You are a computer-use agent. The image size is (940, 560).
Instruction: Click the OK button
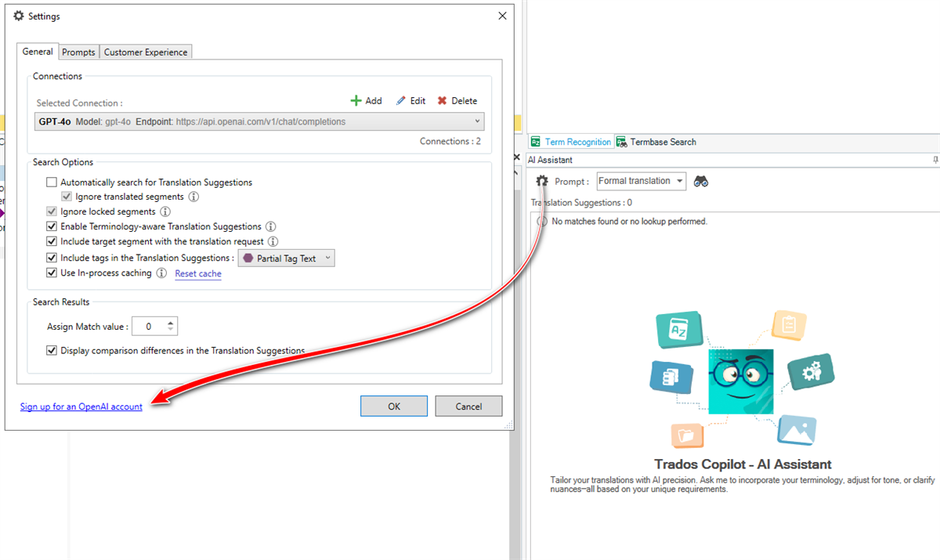(393, 406)
